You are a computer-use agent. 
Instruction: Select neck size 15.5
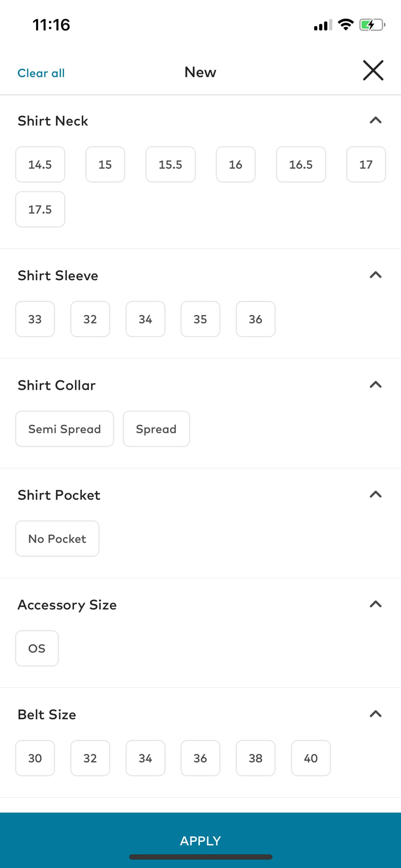(x=170, y=165)
